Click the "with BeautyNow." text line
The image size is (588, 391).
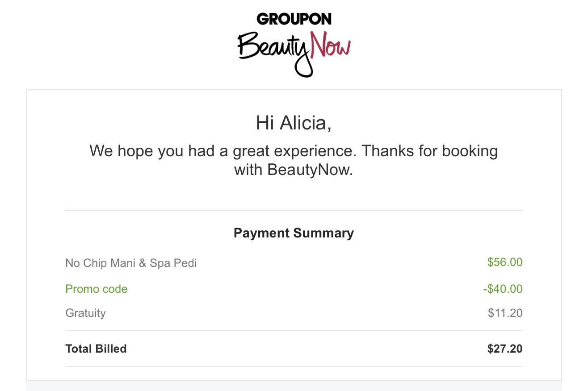coord(294,170)
